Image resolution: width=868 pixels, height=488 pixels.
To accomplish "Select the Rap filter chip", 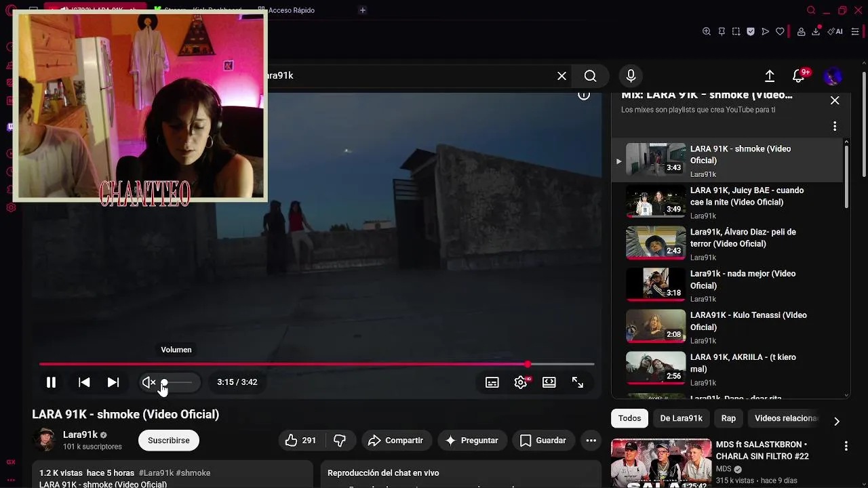I will tap(728, 418).
